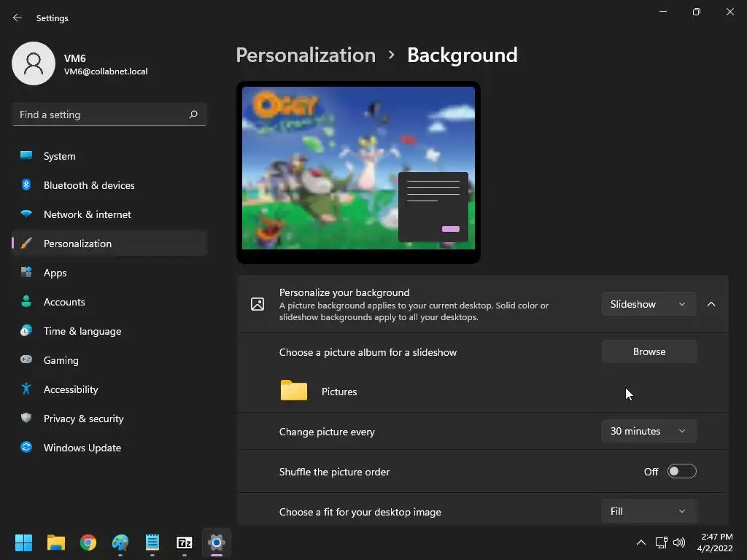Open the Notepad taskbar icon
Viewport: 747px width, 560px height.
(x=152, y=542)
